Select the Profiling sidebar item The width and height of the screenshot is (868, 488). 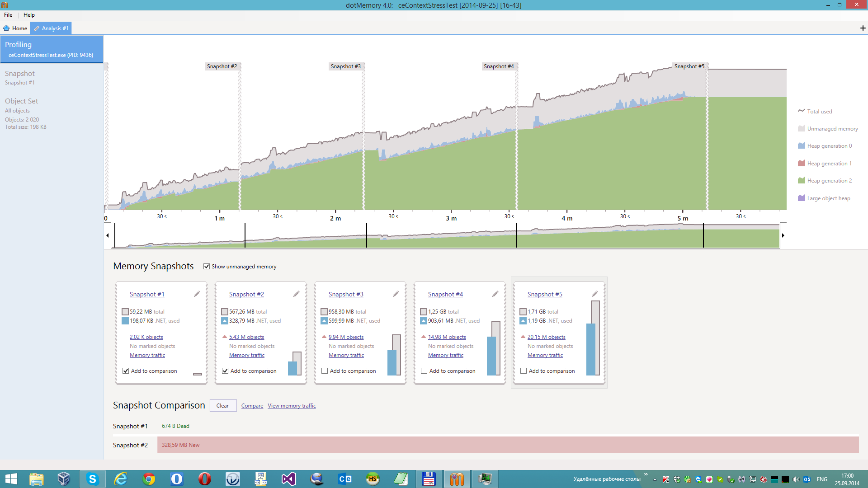tap(52, 49)
